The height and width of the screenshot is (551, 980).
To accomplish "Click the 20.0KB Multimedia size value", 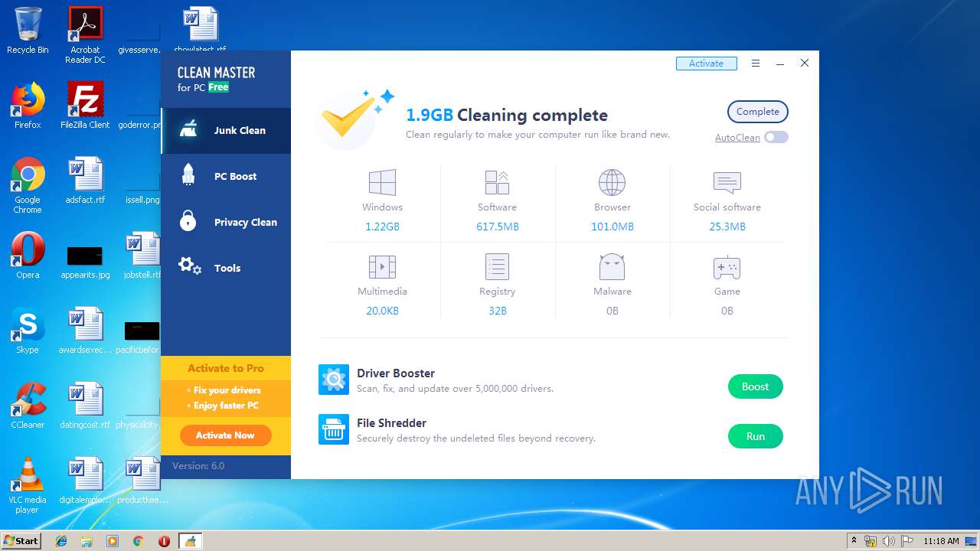I will (382, 311).
